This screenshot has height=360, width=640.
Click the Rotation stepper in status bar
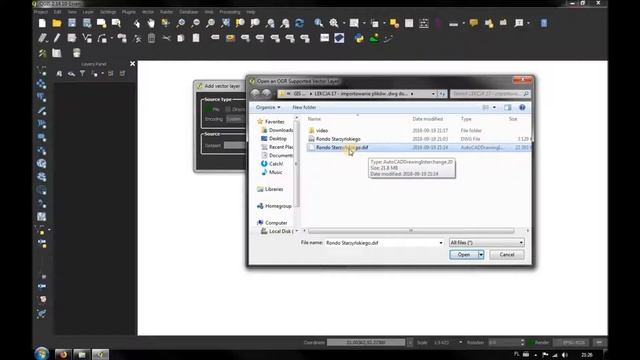point(522,342)
